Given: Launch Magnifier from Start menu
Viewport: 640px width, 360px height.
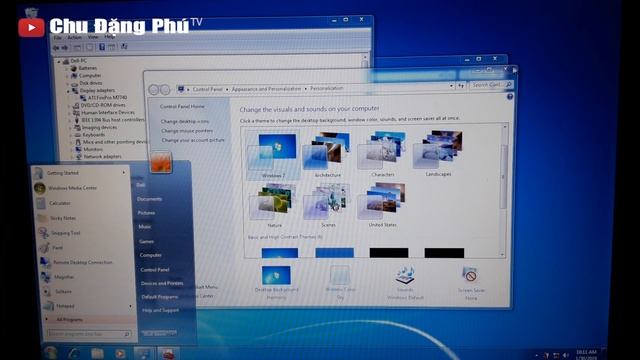Looking at the screenshot, I should (x=87, y=277).
